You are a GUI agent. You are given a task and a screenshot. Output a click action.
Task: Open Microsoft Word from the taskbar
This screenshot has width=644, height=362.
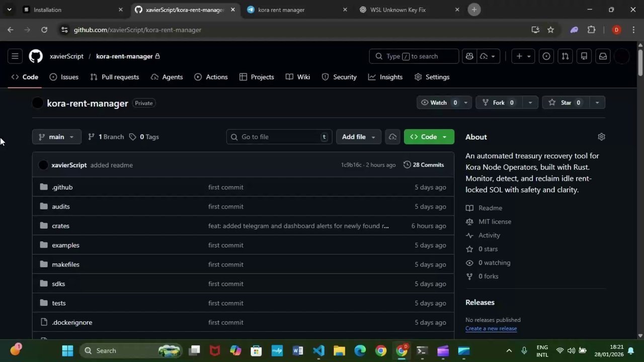pyautogui.click(x=298, y=350)
